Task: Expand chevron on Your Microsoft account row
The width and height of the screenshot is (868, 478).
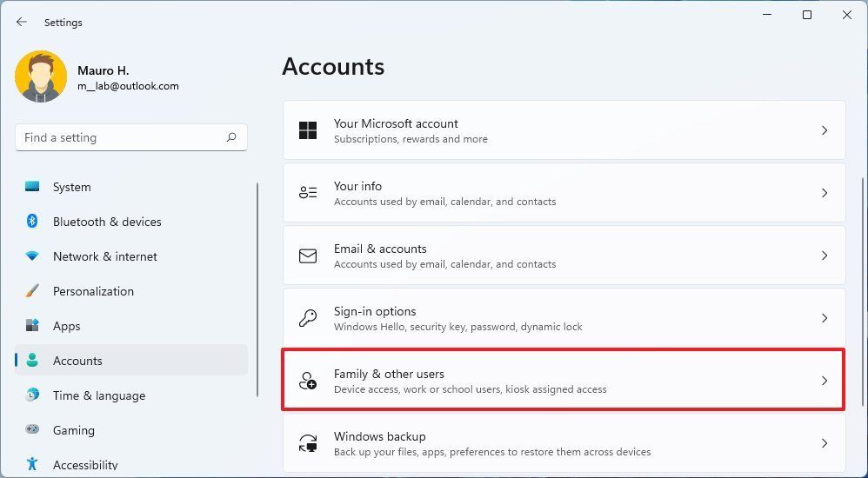Action: tap(825, 130)
